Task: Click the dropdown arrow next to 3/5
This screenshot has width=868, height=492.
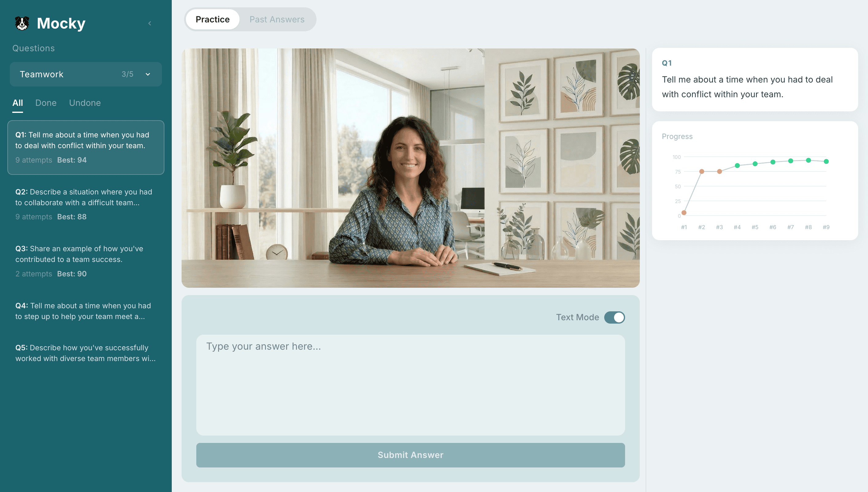Action: coord(148,74)
